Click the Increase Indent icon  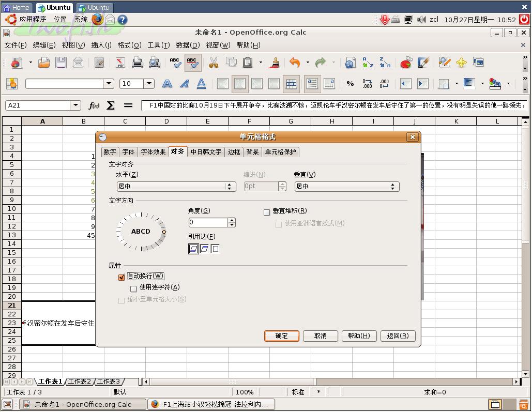click(423, 84)
